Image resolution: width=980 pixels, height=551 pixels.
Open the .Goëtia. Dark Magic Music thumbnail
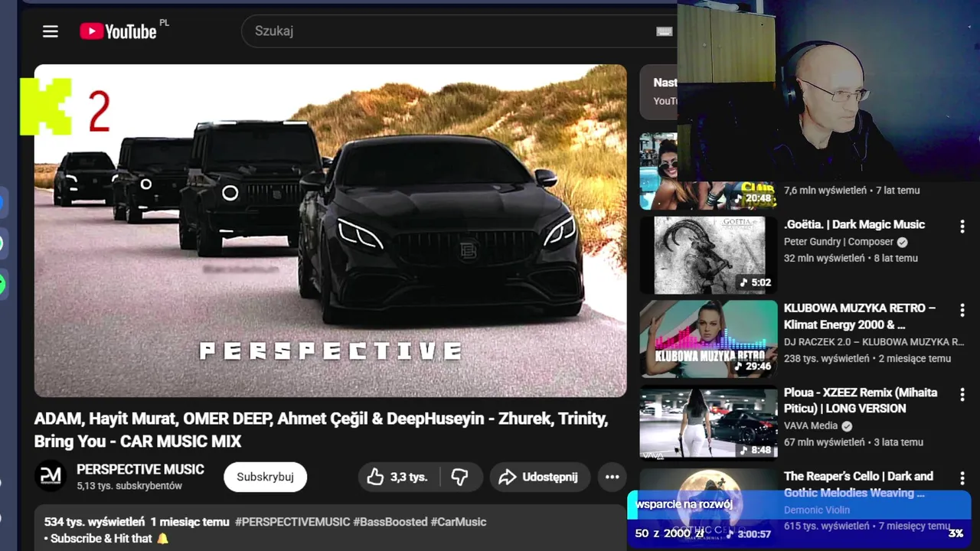point(708,255)
